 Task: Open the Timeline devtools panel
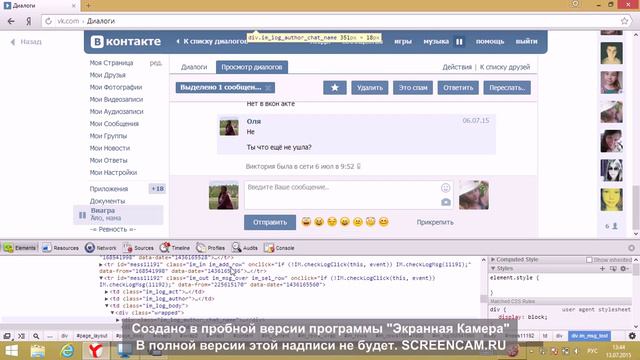(x=175, y=247)
